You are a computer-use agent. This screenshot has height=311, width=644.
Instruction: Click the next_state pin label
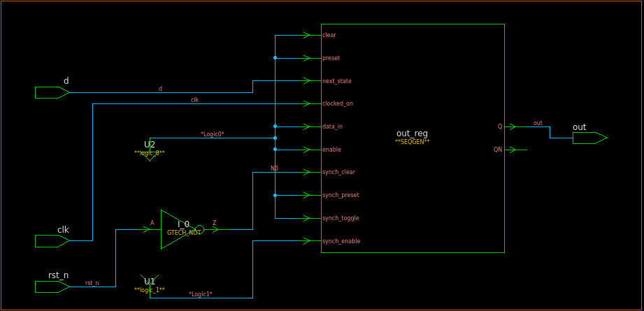(337, 81)
